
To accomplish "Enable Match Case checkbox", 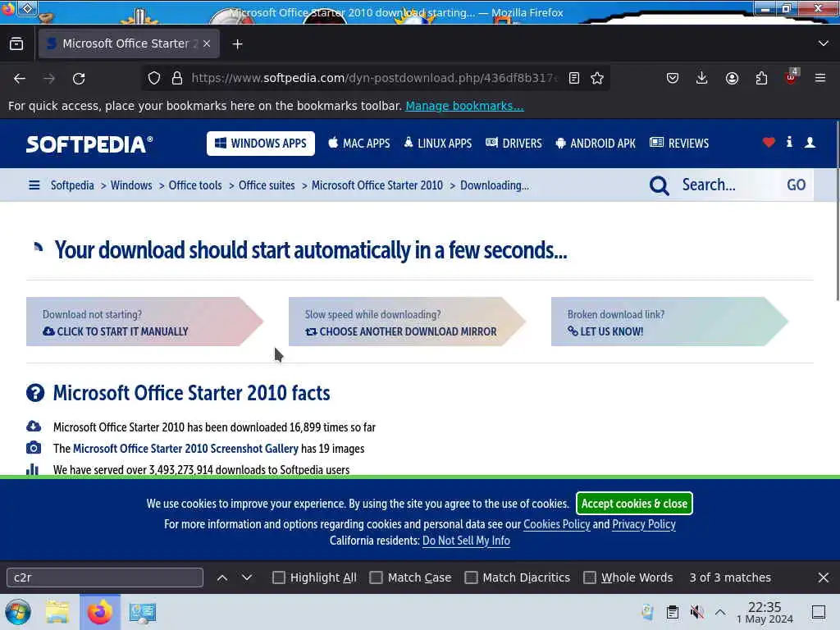I will [376, 577].
